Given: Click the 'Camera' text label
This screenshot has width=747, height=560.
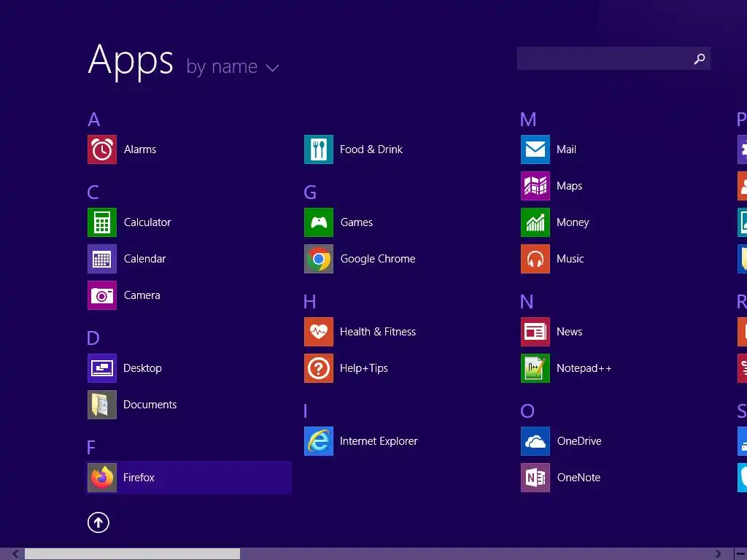Looking at the screenshot, I should click(142, 295).
